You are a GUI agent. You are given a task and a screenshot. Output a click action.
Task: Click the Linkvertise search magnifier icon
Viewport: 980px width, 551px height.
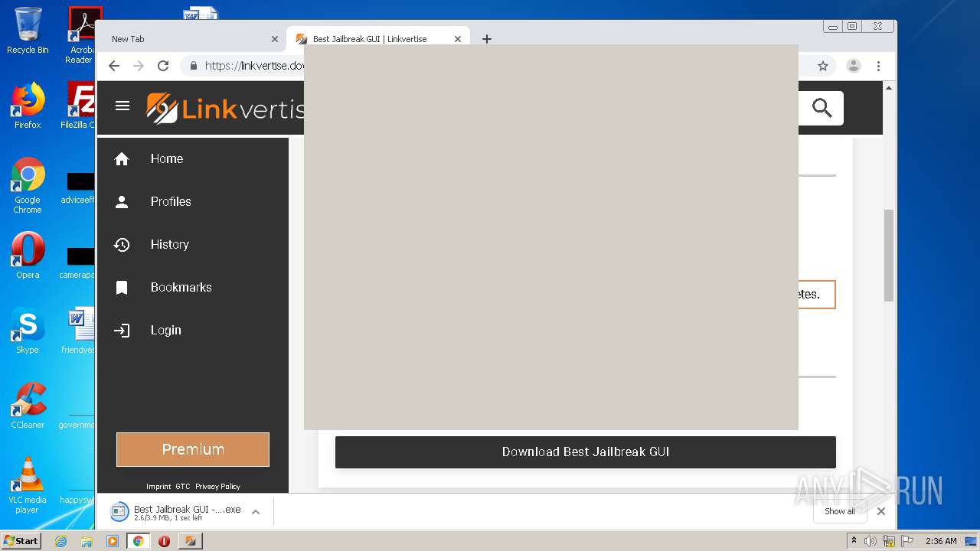(x=822, y=108)
